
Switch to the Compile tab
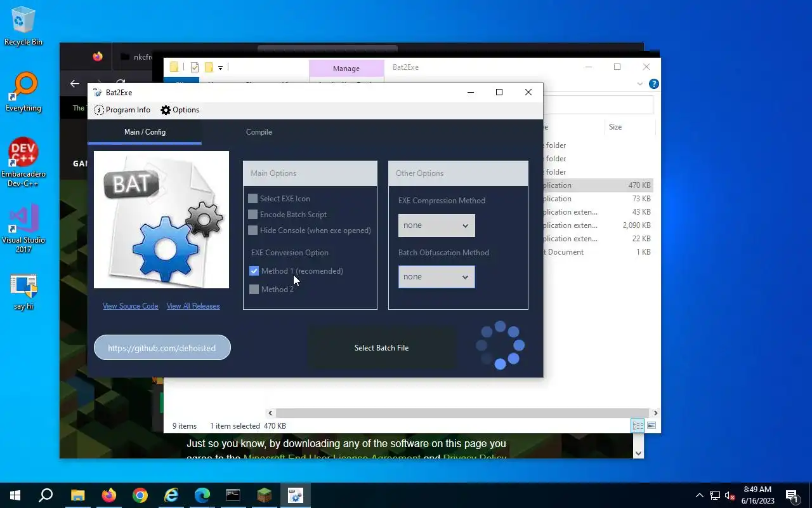[259, 132]
